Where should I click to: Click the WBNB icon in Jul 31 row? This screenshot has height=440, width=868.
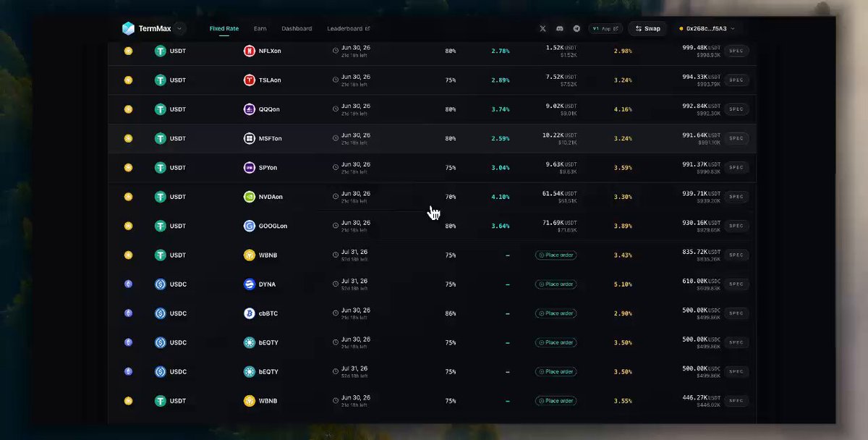(250, 255)
